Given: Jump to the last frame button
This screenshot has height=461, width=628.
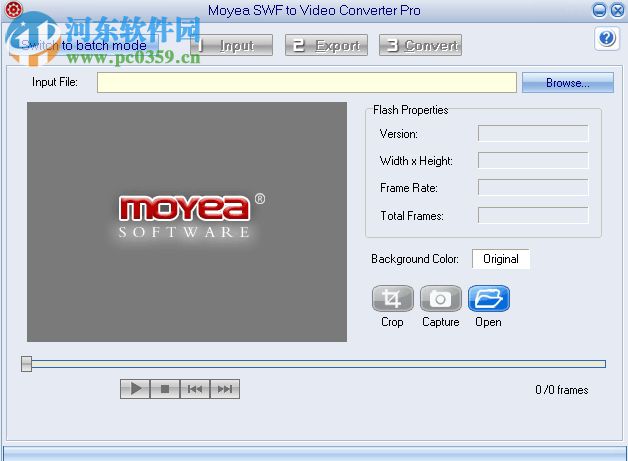Looking at the screenshot, I should click(x=225, y=389).
